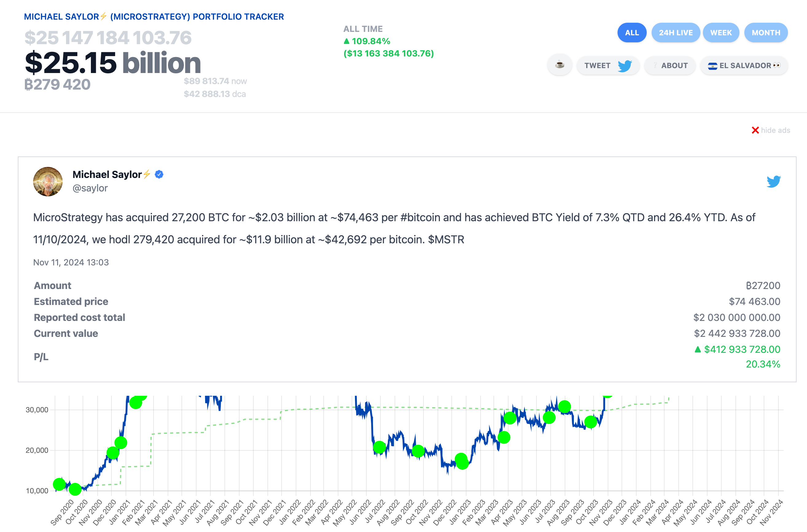Image resolution: width=807 pixels, height=532 pixels.
Task: Click the verified badge next to Saylor
Action: coord(159,174)
